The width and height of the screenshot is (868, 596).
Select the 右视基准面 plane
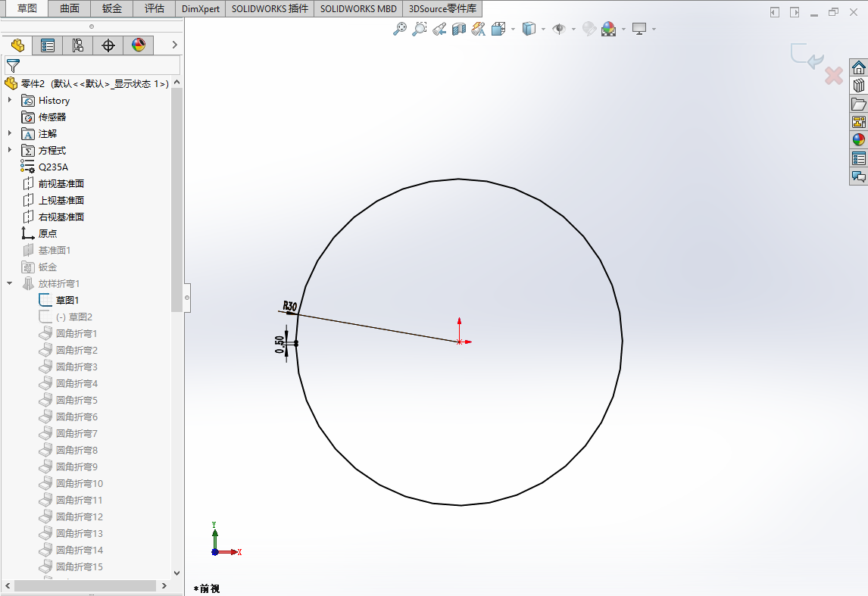[52, 217]
